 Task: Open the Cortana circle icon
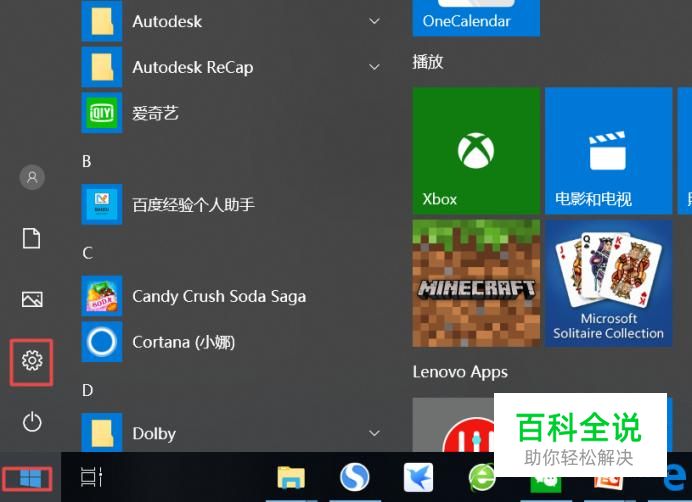[x=102, y=342]
